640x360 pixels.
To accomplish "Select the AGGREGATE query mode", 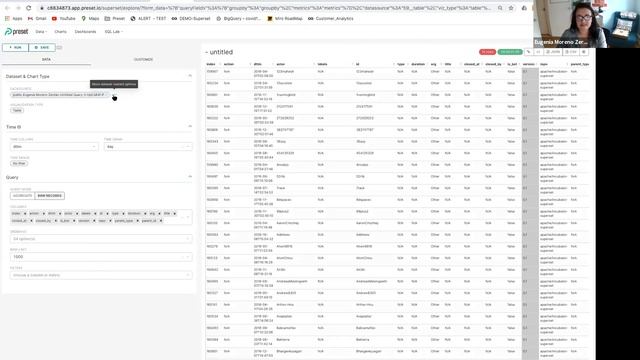I will pos(22,196).
